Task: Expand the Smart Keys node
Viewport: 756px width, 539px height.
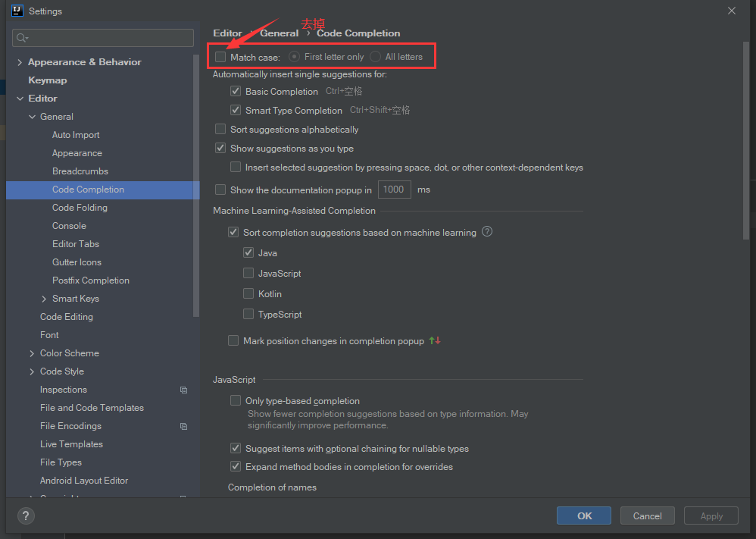Action: 44,299
